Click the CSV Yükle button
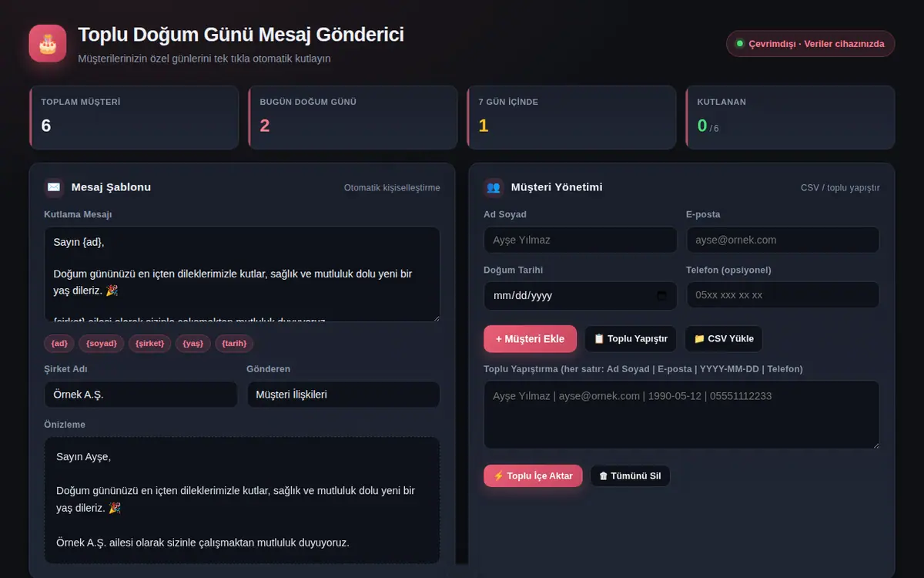Image resolution: width=924 pixels, height=578 pixels. click(724, 339)
